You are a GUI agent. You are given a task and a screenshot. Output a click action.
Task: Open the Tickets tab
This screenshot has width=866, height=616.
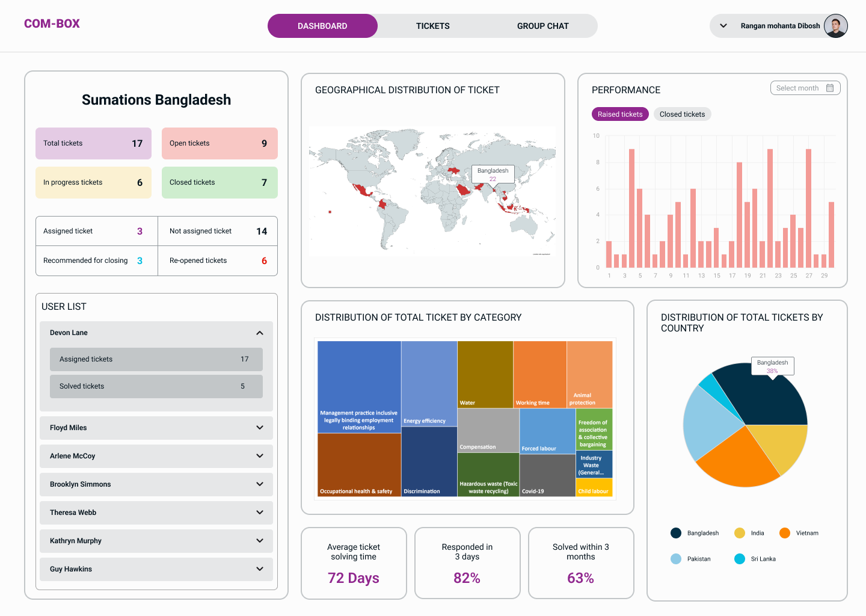point(432,26)
